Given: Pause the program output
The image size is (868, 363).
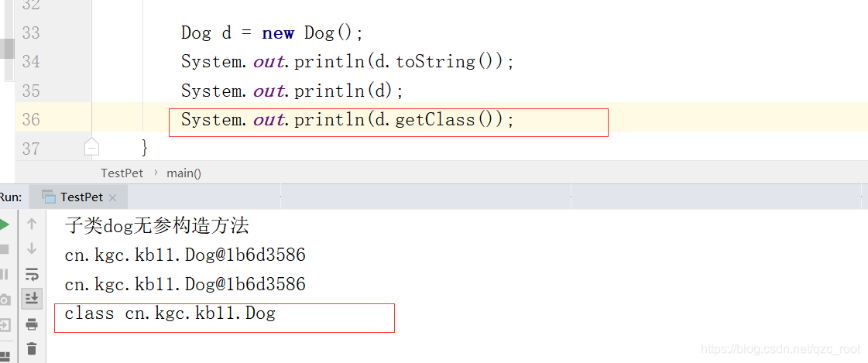Looking at the screenshot, I should [4, 274].
